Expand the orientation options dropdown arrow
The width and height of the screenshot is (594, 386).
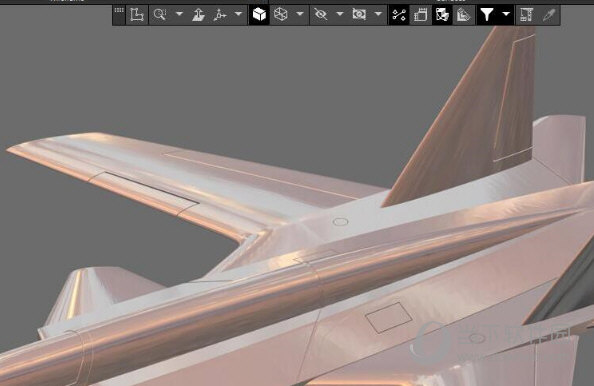pyautogui.click(x=238, y=14)
